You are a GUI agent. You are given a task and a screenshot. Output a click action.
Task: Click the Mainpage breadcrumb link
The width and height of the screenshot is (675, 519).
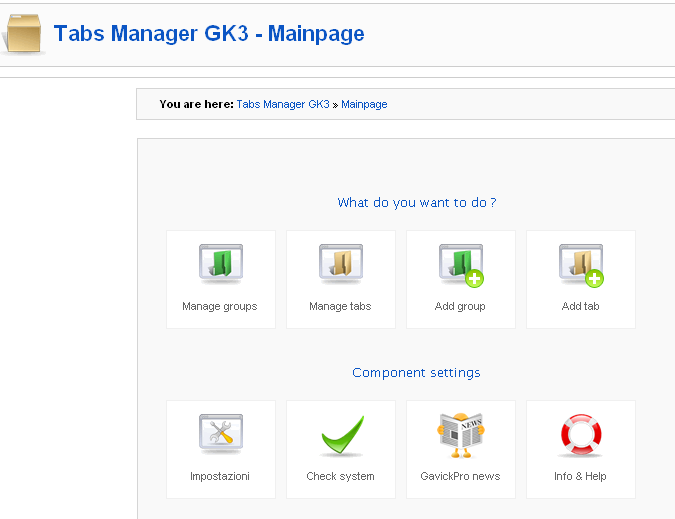coord(364,104)
